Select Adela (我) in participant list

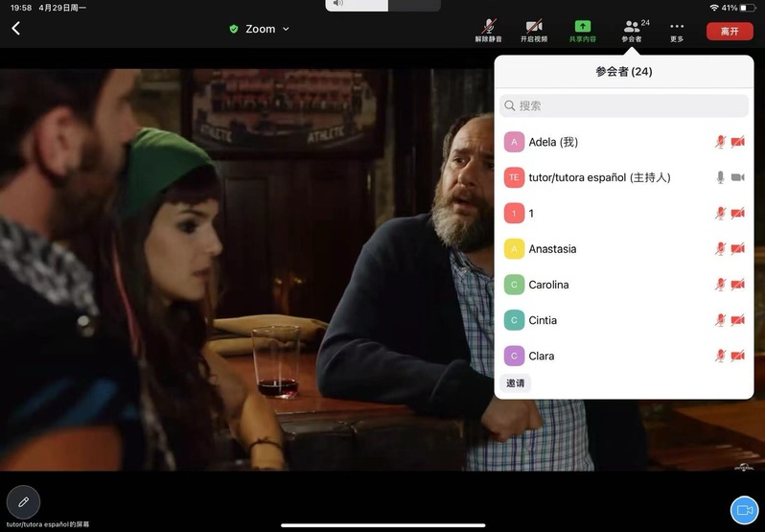click(623, 142)
